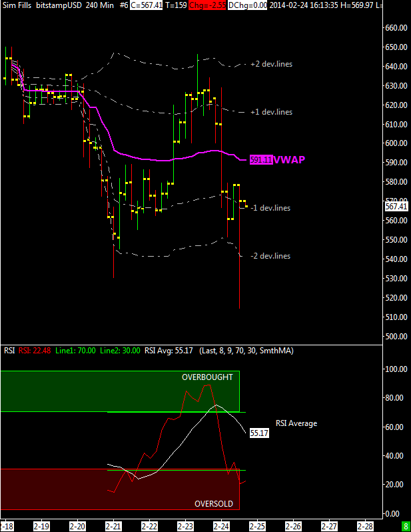Screen dimensions: 411x532
Task: Click the 591.11 VWAP value tag
Action: coord(260,160)
